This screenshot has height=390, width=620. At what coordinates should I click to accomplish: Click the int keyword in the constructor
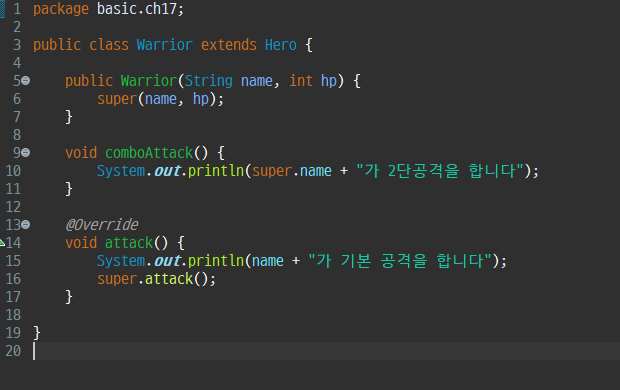pos(301,81)
